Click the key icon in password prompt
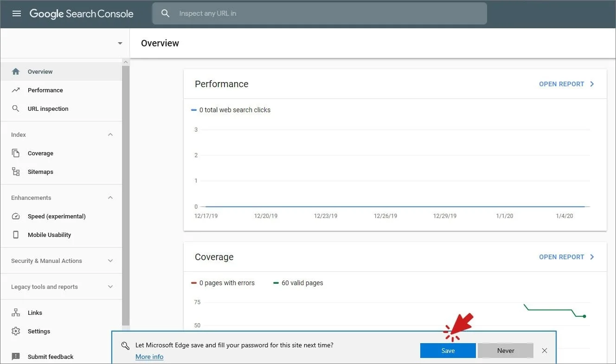 click(x=125, y=345)
